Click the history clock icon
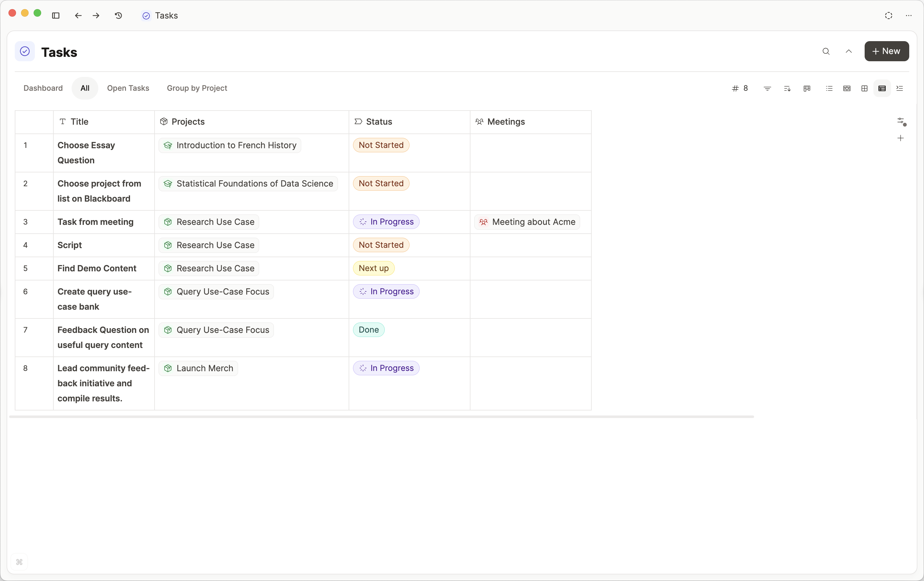 pyautogui.click(x=119, y=16)
